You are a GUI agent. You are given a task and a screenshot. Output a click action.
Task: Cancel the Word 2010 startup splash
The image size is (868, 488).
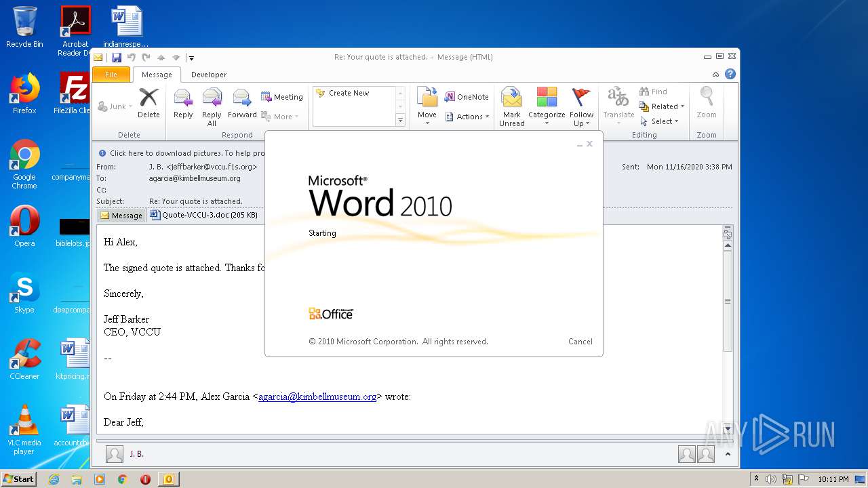click(x=580, y=342)
